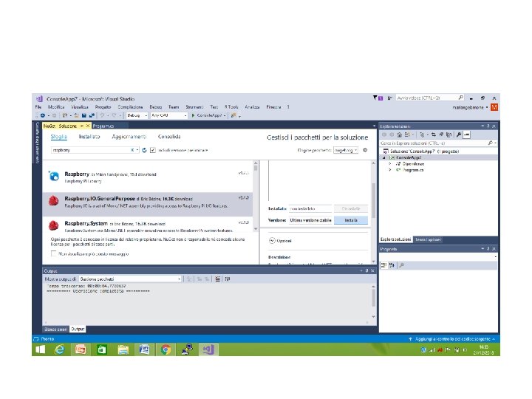
Task: Switch to the Aggiornamenti tab
Action: [x=129, y=137]
